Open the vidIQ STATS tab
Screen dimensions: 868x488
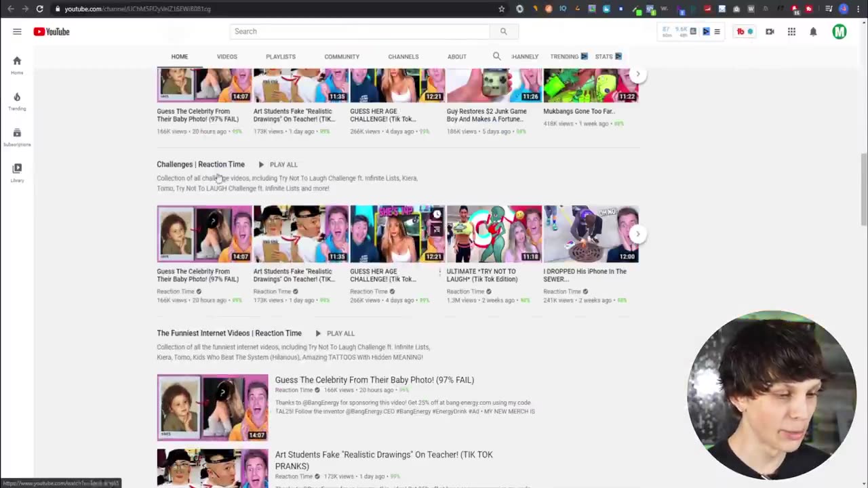pos(608,57)
